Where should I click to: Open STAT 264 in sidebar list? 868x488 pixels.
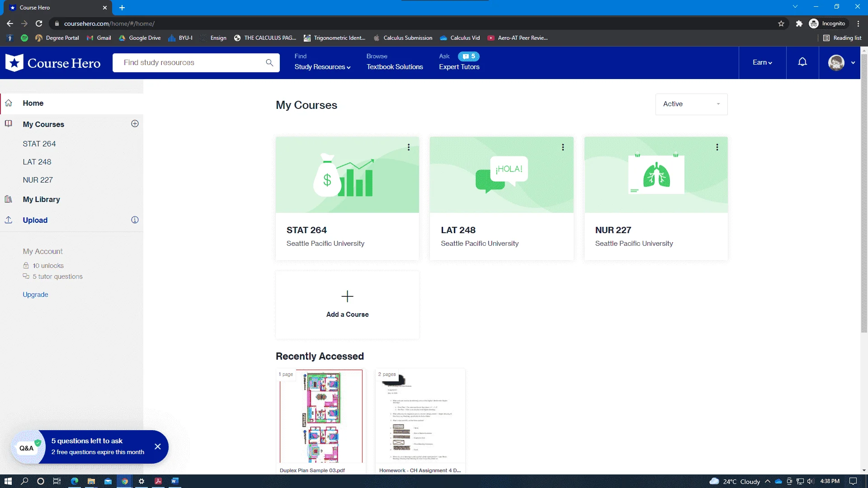point(39,144)
